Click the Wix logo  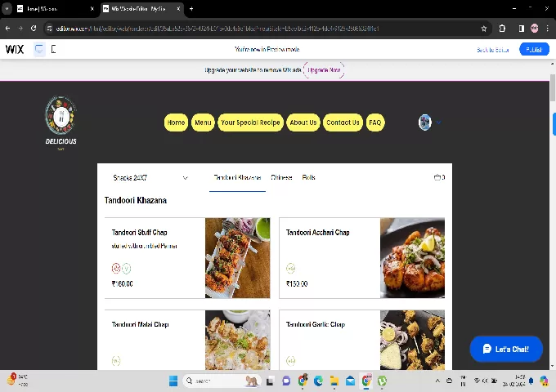[x=15, y=49]
